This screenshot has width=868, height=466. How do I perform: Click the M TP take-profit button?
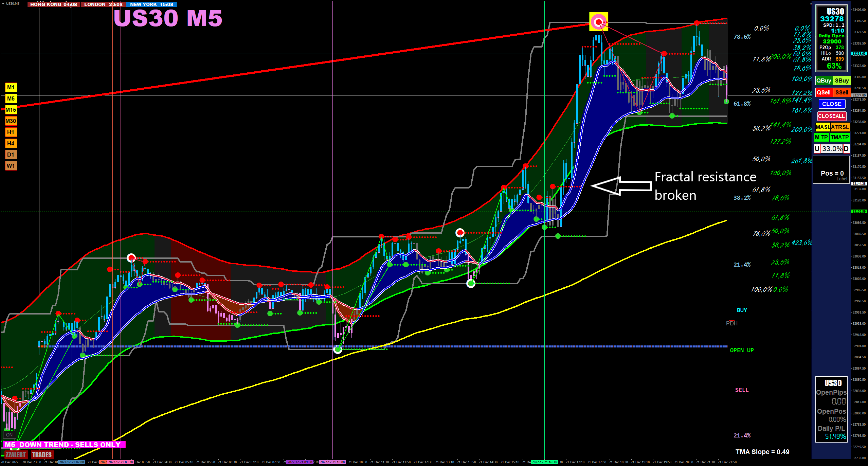pos(821,137)
